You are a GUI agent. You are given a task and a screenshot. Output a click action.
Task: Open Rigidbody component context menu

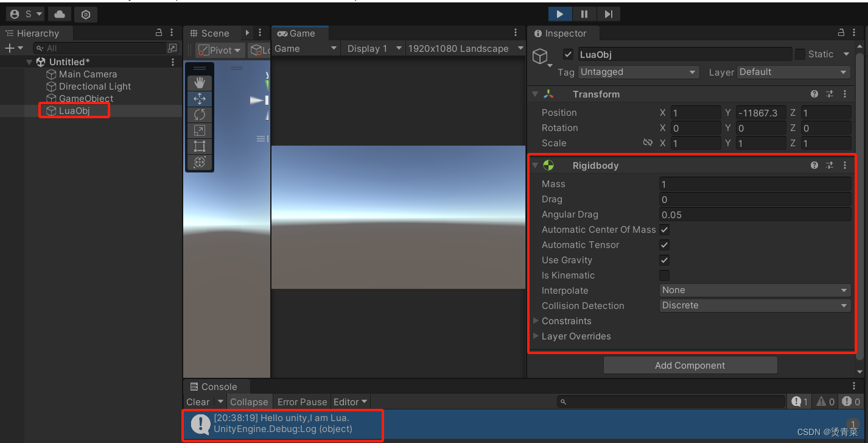tap(845, 166)
